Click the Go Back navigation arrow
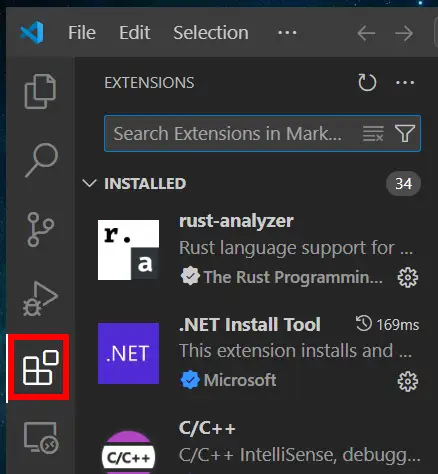The width and height of the screenshot is (438, 474). point(366,33)
